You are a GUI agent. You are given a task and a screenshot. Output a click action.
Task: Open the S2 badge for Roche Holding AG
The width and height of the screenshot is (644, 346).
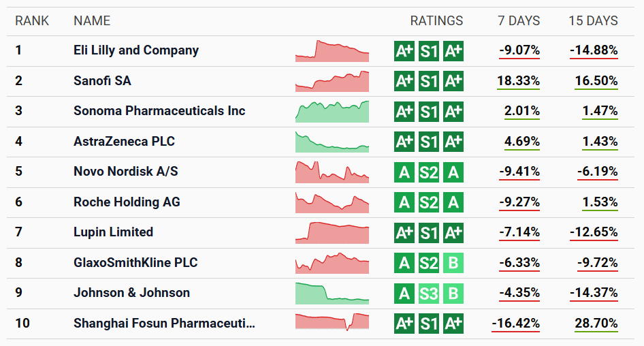(x=429, y=202)
